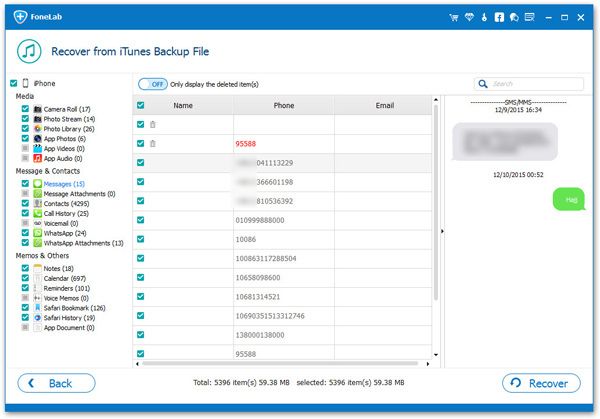
Task: Click the list scroll-down arrow
Action: 436,355
